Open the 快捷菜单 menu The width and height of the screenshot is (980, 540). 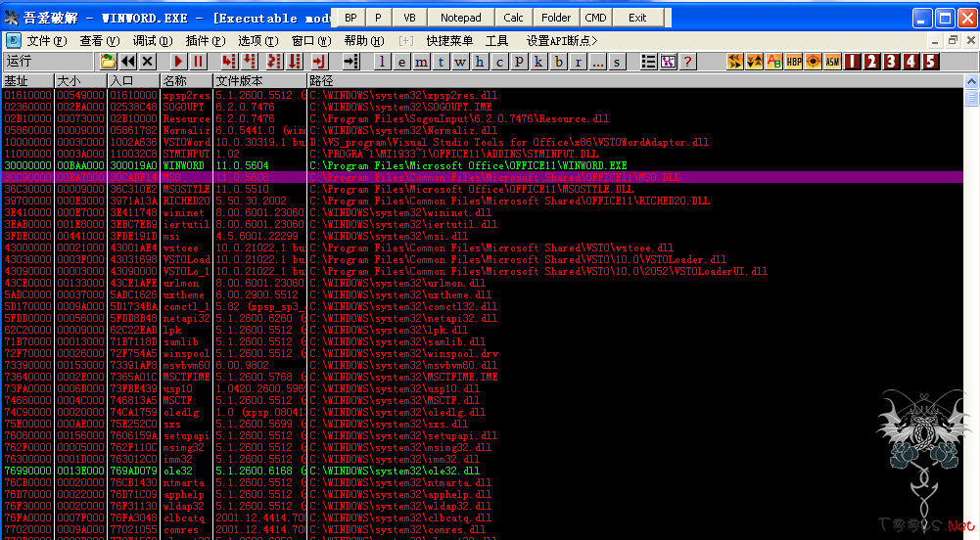(450, 41)
